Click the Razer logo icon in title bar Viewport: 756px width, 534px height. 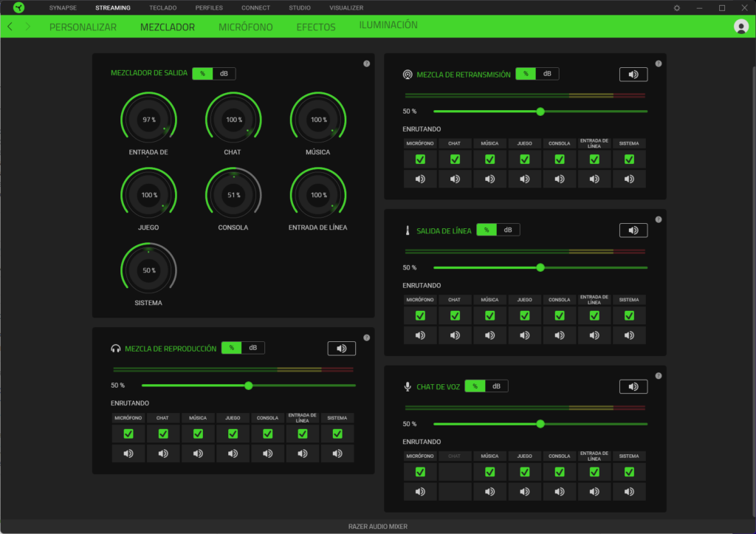pyautogui.click(x=18, y=8)
